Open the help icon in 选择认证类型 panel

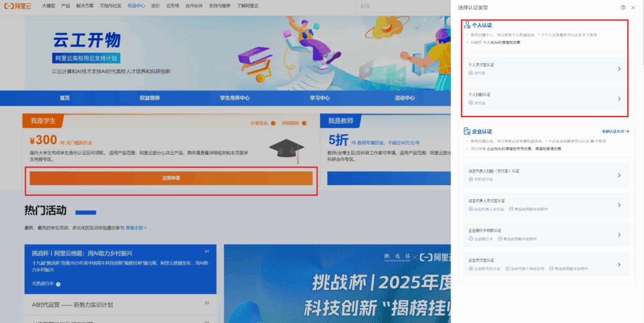click(x=623, y=8)
